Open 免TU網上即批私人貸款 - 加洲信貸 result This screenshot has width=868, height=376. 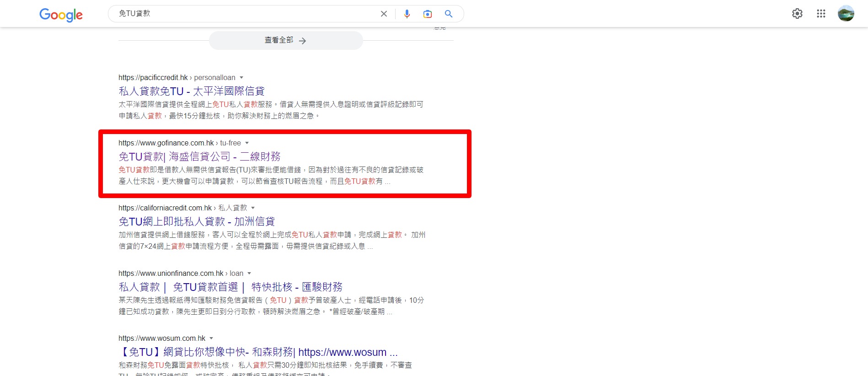click(197, 222)
